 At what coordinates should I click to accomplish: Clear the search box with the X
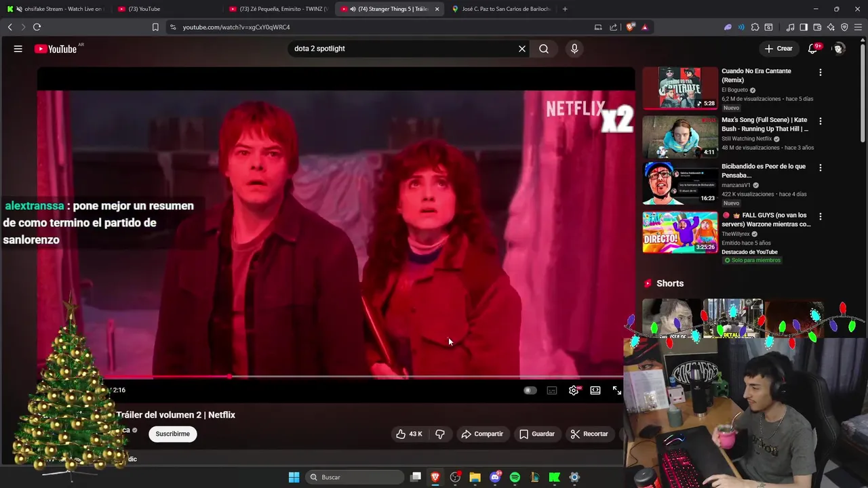pyautogui.click(x=522, y=49)
